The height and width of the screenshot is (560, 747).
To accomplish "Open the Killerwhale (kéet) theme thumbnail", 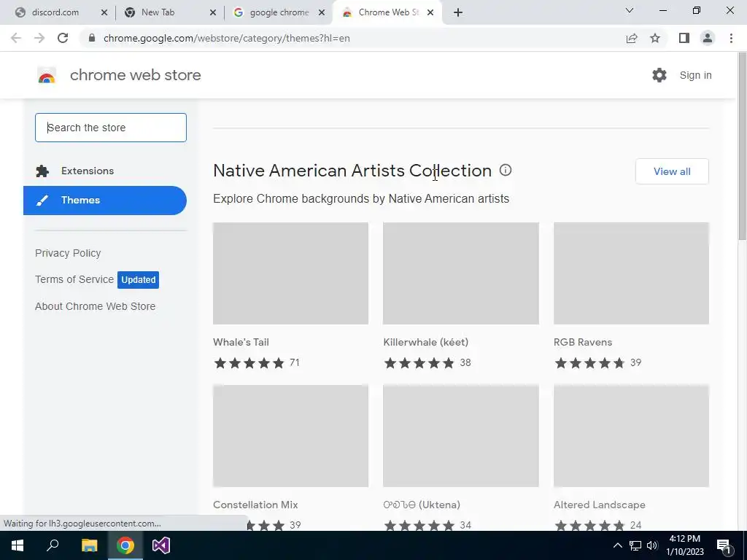I will coord(461,273).
